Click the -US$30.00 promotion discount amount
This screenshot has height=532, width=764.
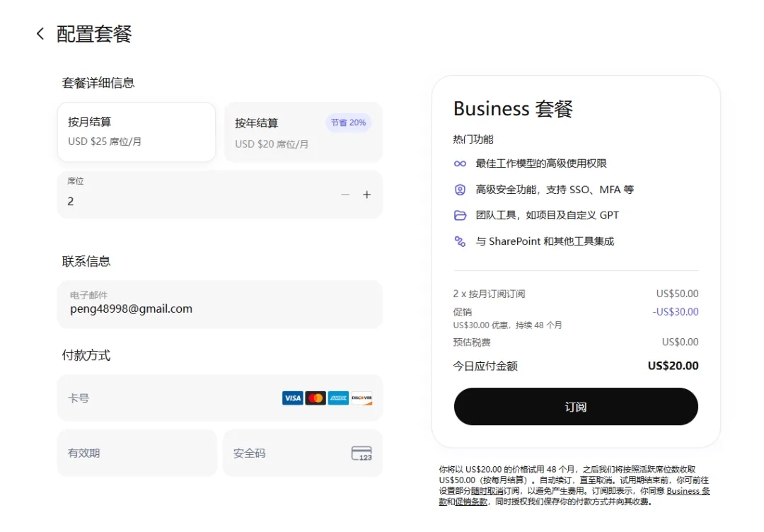coord(676,312)
